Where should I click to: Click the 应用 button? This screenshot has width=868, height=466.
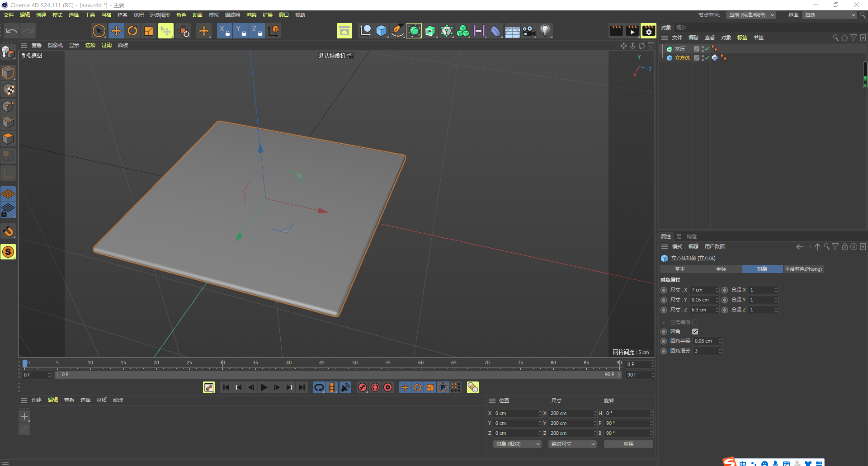pos(628,444)
